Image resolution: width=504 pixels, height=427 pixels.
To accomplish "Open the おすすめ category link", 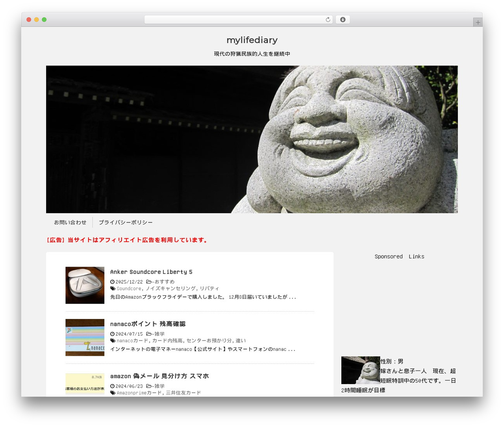I will pos(164,282).
